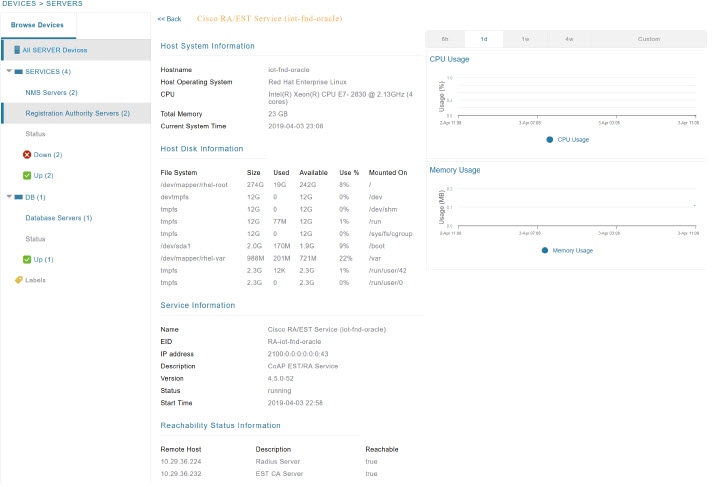Click the EST CA Server description

(x=279, y=474)
